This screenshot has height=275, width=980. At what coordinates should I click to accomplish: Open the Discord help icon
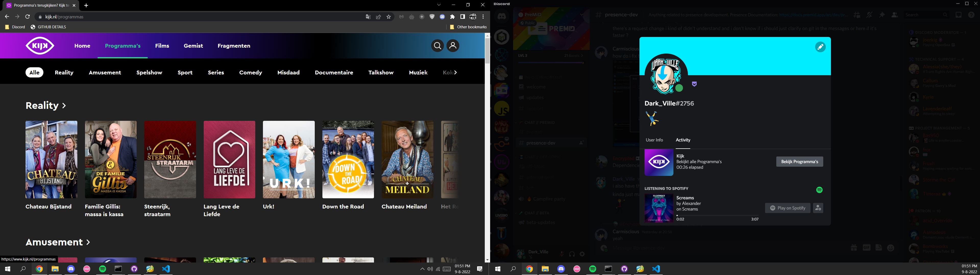coord(971,15)
